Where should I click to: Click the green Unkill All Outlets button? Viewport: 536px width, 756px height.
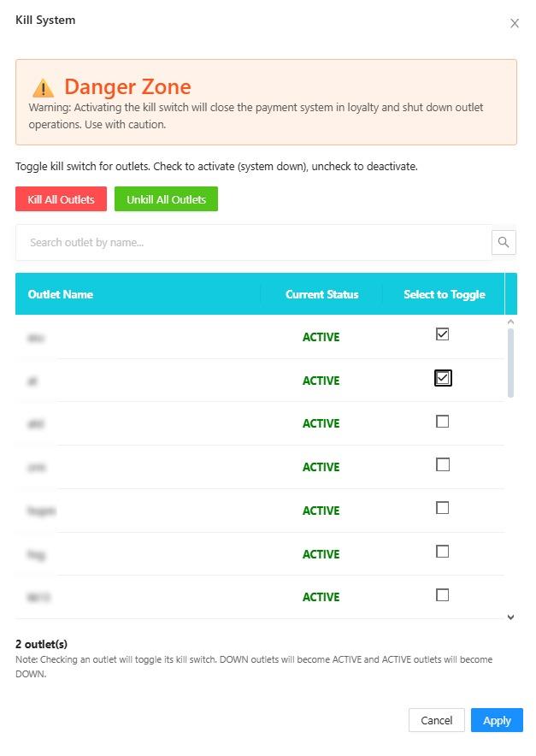167,199
